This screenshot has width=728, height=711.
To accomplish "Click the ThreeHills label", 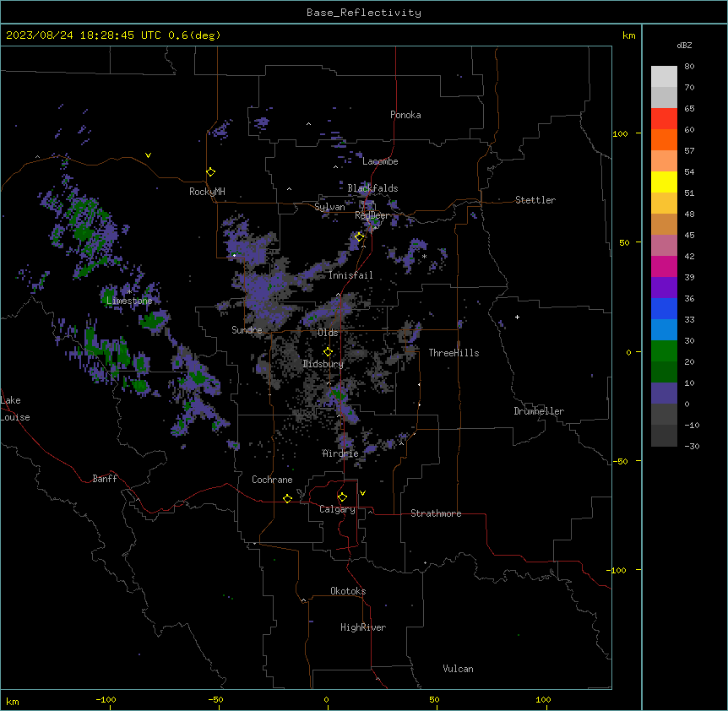I will (454, 353).
